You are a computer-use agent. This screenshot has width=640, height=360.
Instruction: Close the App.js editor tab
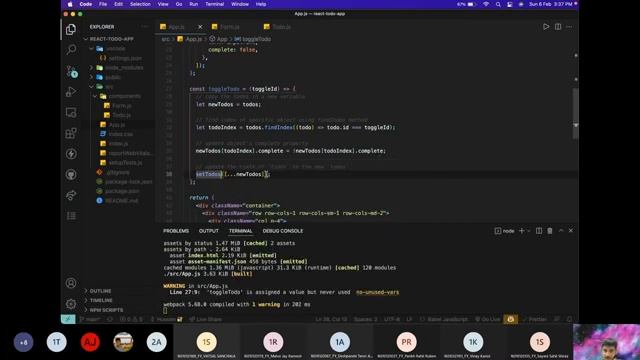click(200, 27)
